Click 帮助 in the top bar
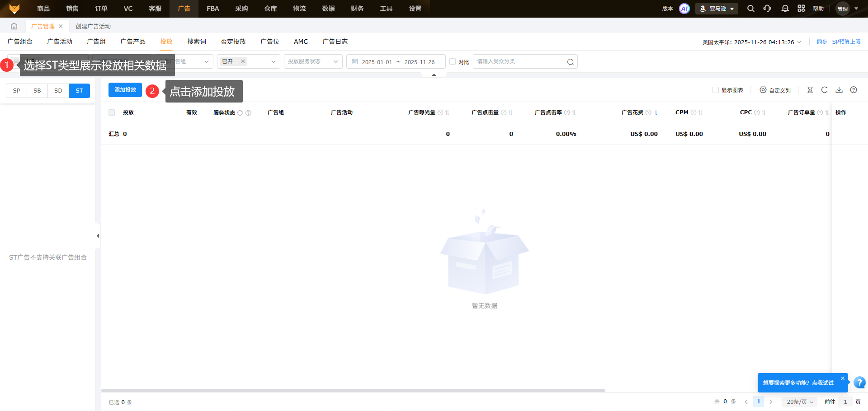 coord(818,9)
